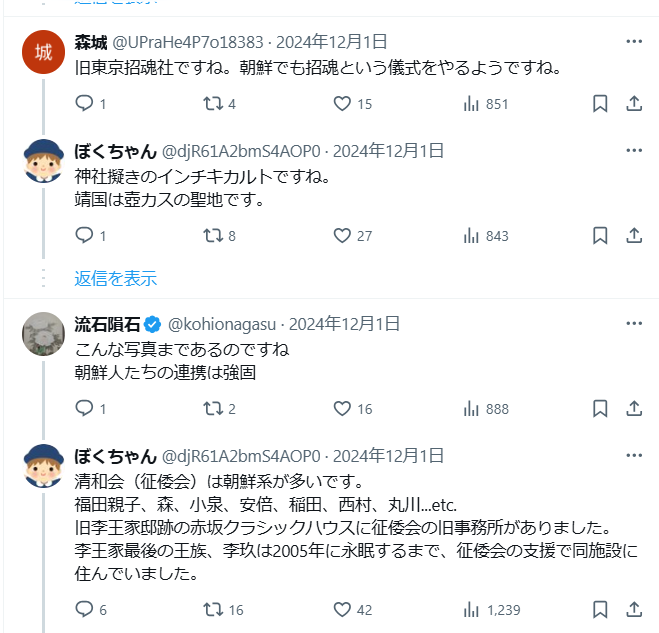This screenshot has width=659, height=633.
Task: Bookmark the tweet with 42 likes
Action: pos(600,610)
